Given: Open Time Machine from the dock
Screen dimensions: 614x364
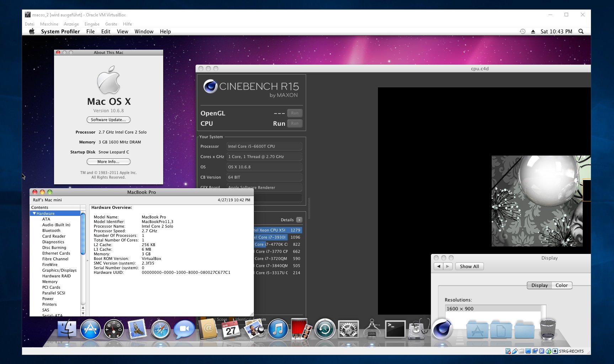Looking at the screenshot, I should 325,330.
